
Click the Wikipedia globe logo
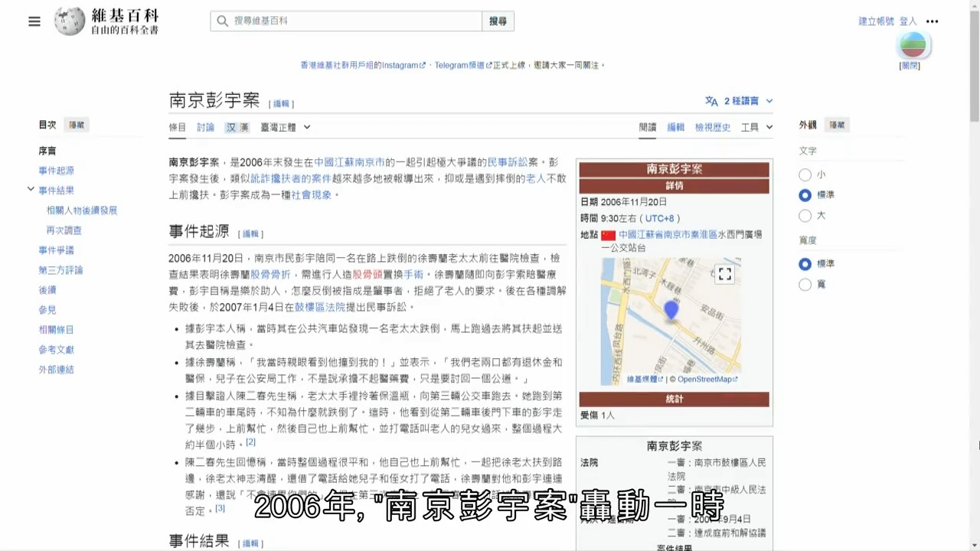(70, 21)
